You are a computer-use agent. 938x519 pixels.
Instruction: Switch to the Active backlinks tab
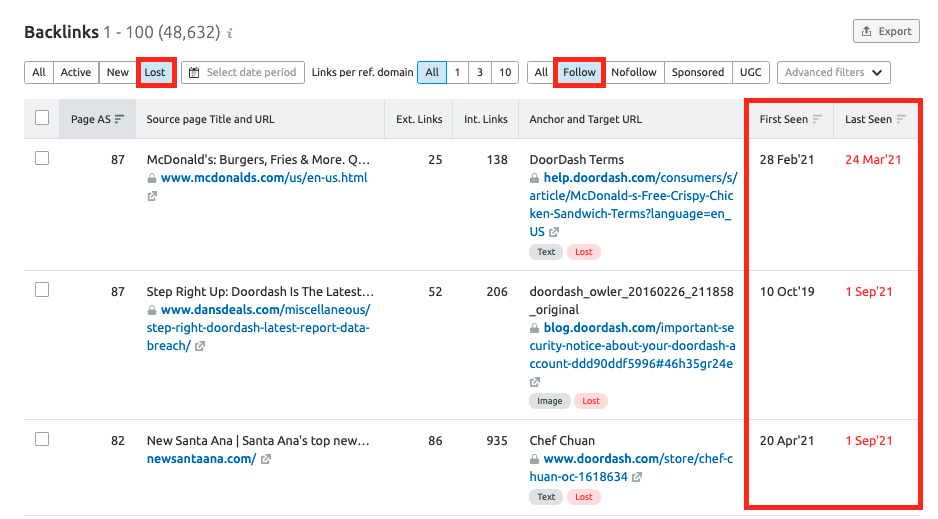pos(75,72)
